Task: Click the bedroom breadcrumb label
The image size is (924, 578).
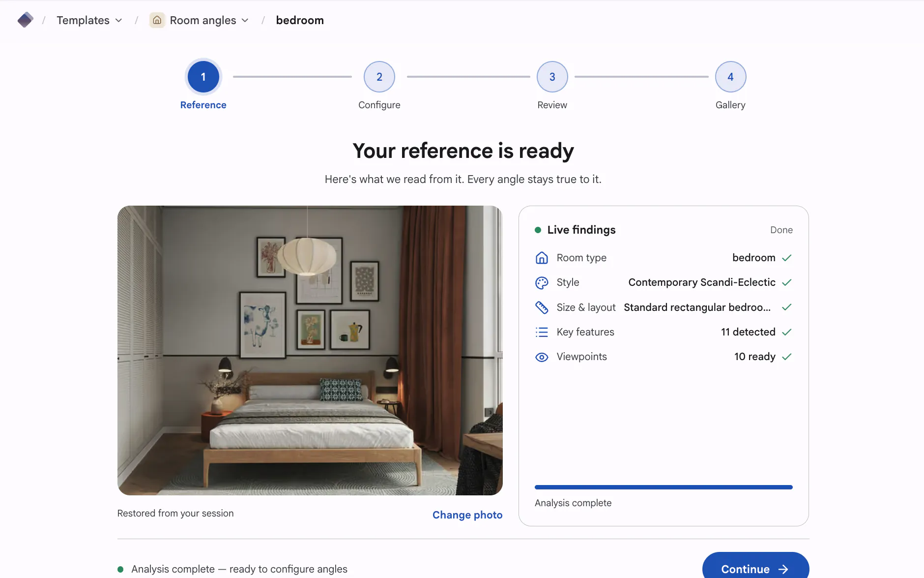Action: (x=300, y=20)
